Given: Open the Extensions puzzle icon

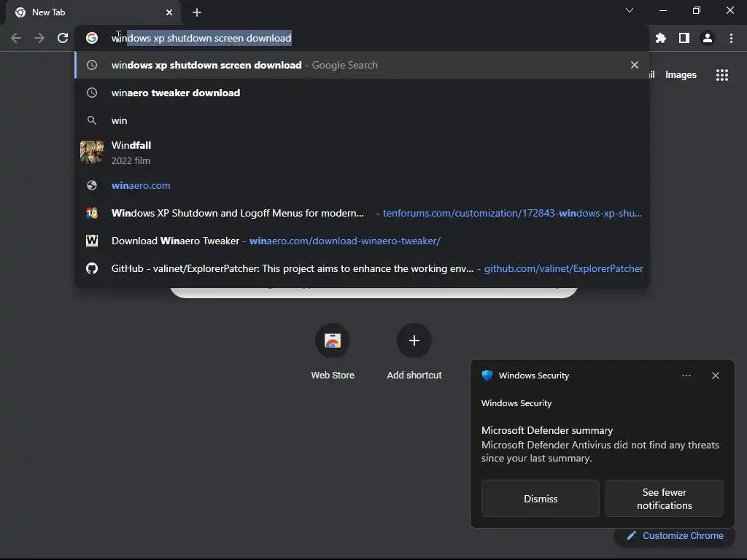Looking at the screenshot, I should point(660,38).
